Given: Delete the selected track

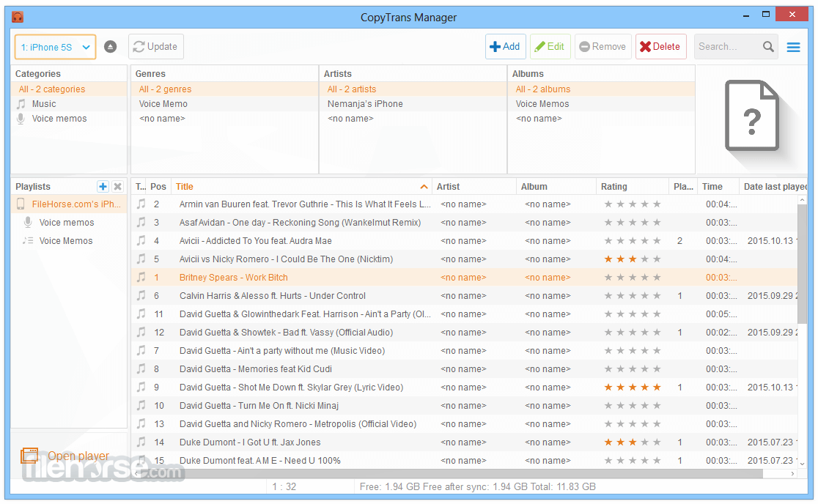Looking at the screenshot, I should point(660,47).
